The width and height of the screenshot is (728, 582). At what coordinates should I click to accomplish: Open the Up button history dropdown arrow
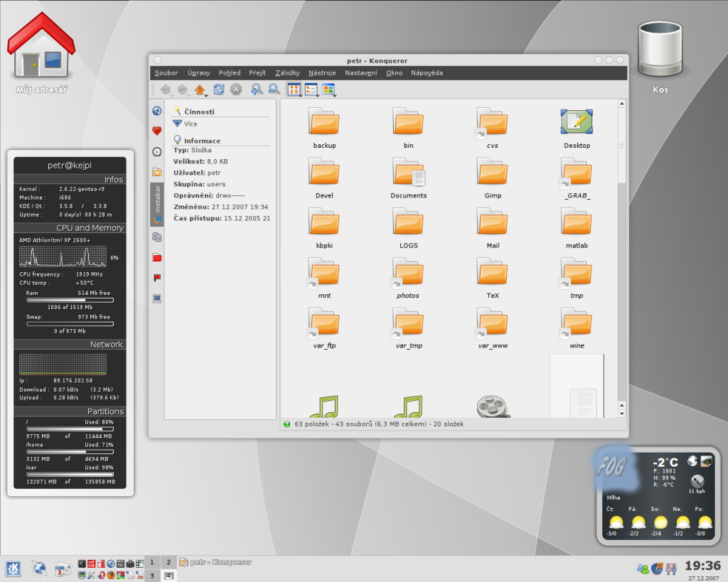click(x=206, y=95)
